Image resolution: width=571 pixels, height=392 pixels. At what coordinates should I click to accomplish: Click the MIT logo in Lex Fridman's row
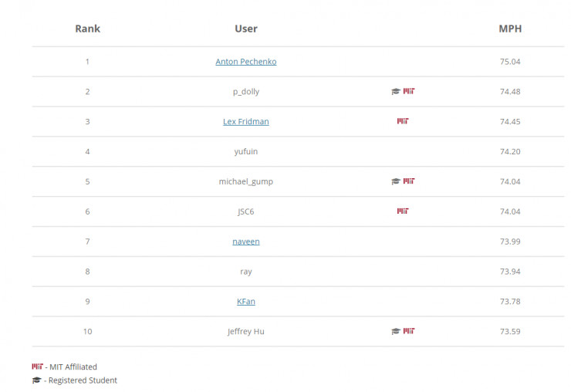[402, 121]
